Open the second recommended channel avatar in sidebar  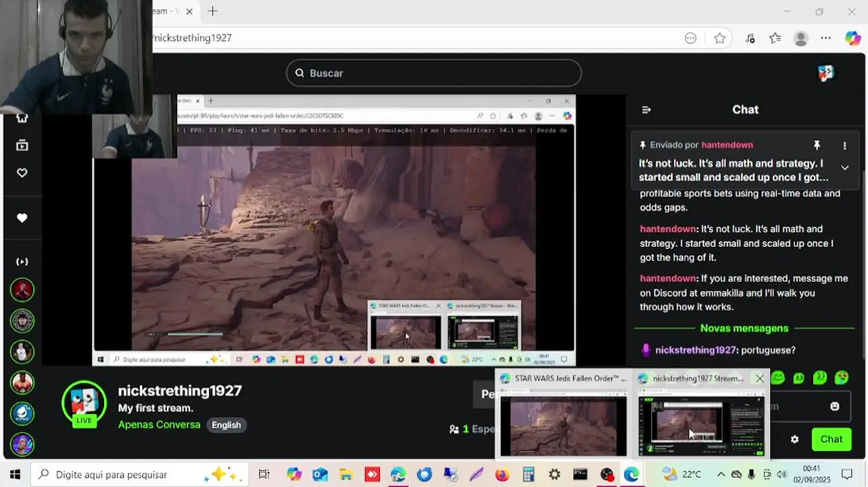pyautogui.click(x=22, y=321)
